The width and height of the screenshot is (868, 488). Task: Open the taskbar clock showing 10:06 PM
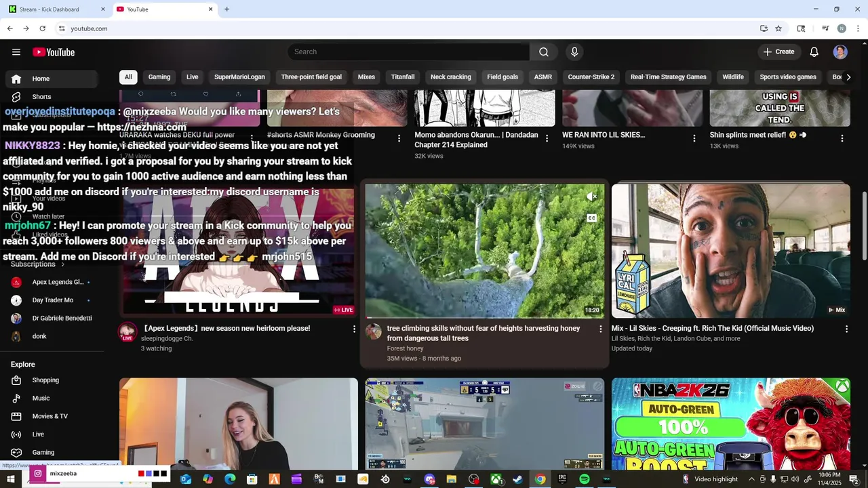coord(829,479)
